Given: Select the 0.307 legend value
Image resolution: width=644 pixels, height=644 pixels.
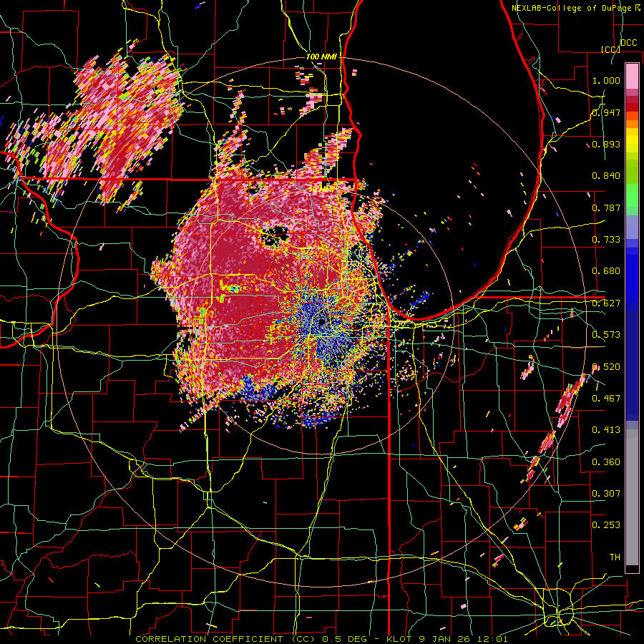Looking at the screenshot, I should click(x=606, y=494).
